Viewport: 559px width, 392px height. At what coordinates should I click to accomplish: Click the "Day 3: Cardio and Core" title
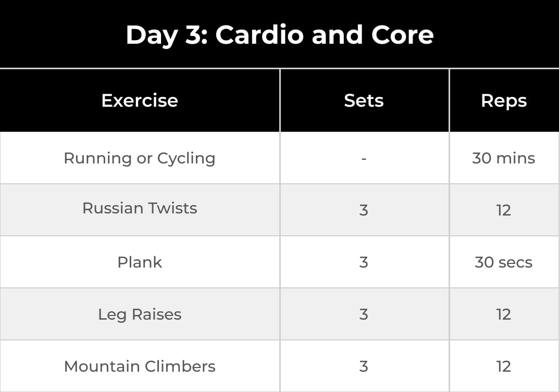click(280, 35)
